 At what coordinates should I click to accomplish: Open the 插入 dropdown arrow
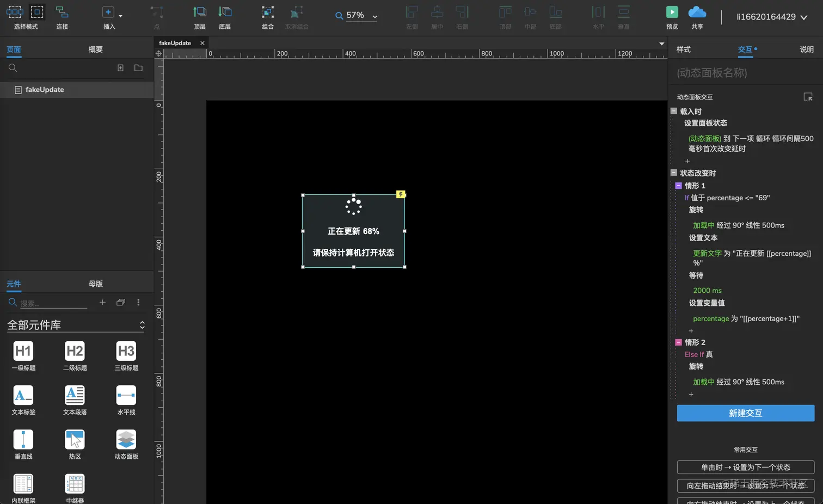click(x=120, y=16)
